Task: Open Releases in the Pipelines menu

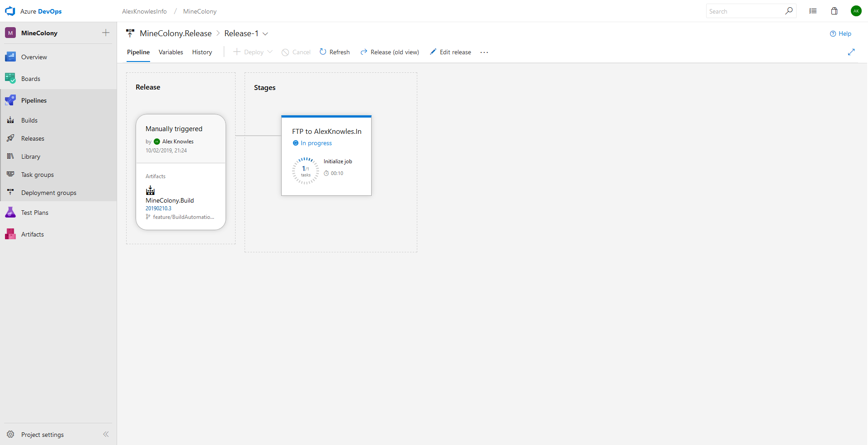Action: coord(33,138)
